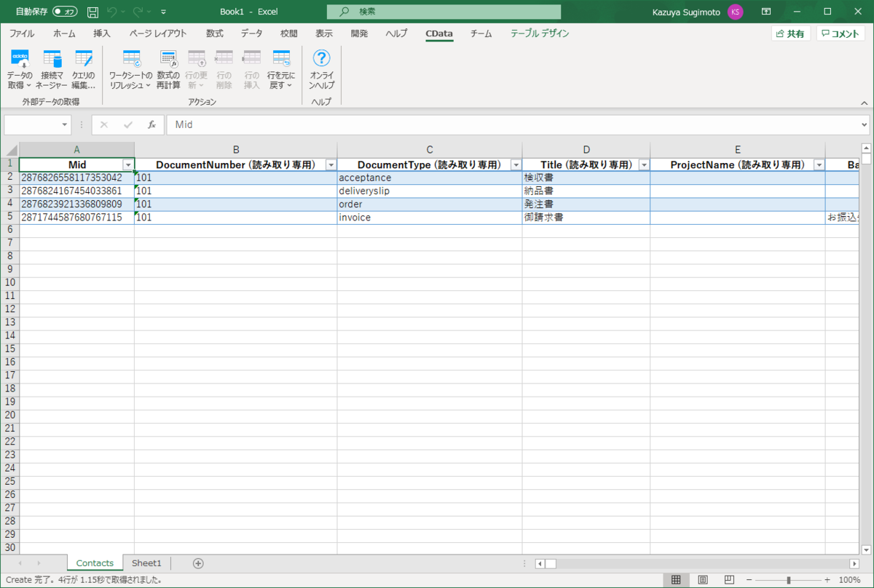Select column C header
The height and width of the screenshot is (588, 874).
[x=430, y=150]
